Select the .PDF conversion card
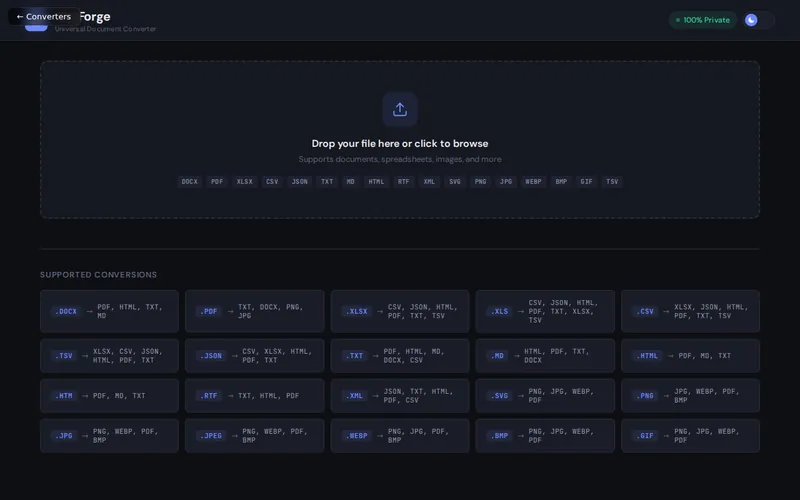This screenshot has height=500, width=800. (255, 311)
